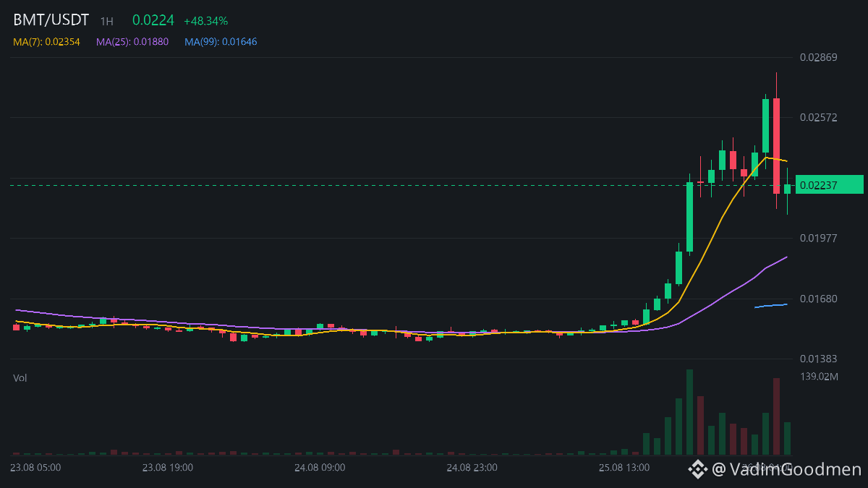
Task: Click the Vol volume panel label
Action: [20, 378]
